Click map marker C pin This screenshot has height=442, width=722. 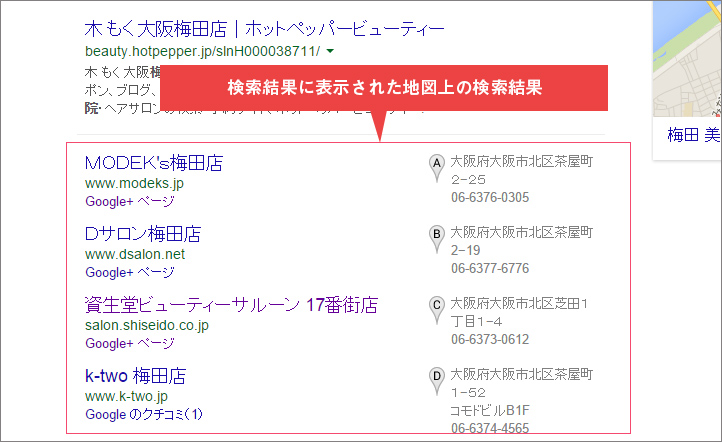pyautogui.click(x=437, y=310)
